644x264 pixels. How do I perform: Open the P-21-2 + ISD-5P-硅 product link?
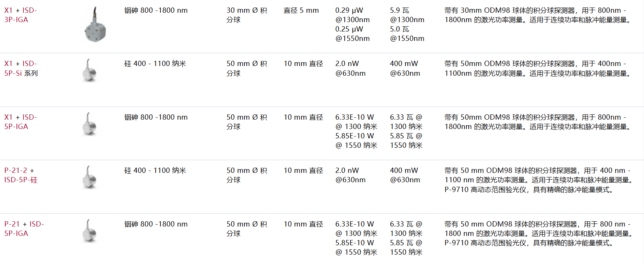(21, 175)
